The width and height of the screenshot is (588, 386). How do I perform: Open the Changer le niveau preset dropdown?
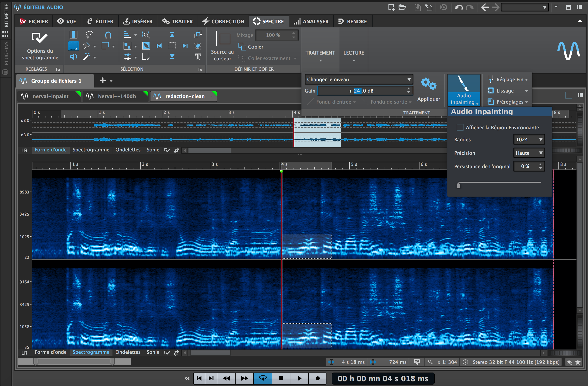tap(359, 79)
